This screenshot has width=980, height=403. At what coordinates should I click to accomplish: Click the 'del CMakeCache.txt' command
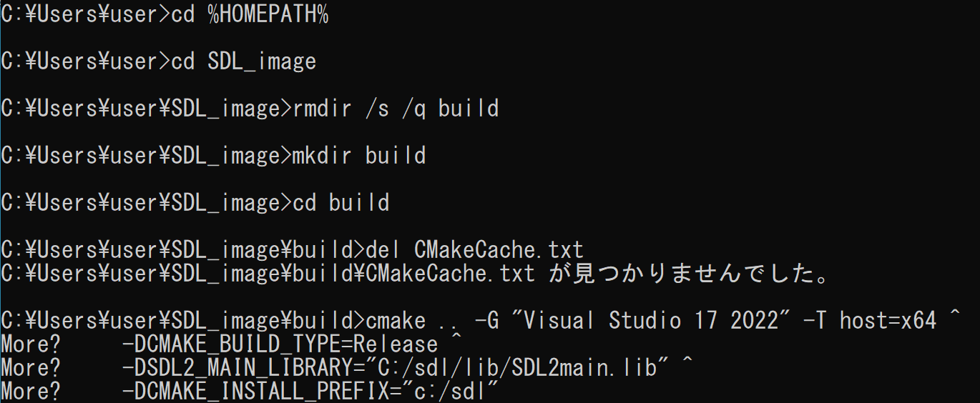coord(474,250)
